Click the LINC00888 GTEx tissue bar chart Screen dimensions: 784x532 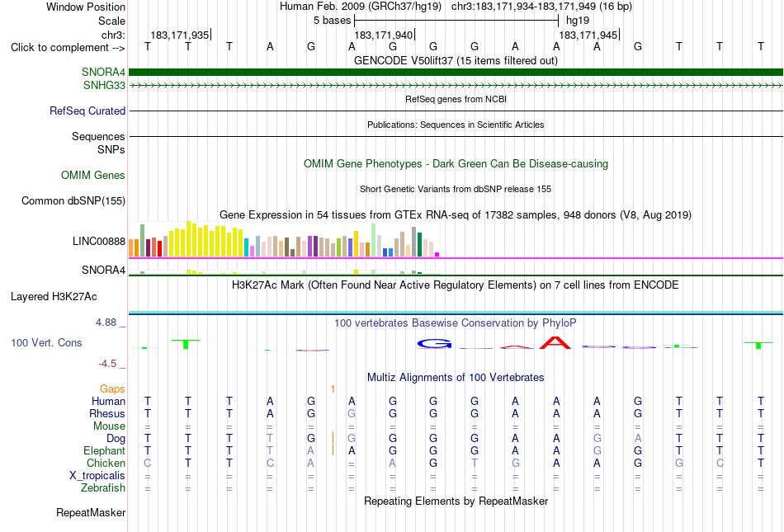pos(284,239)
